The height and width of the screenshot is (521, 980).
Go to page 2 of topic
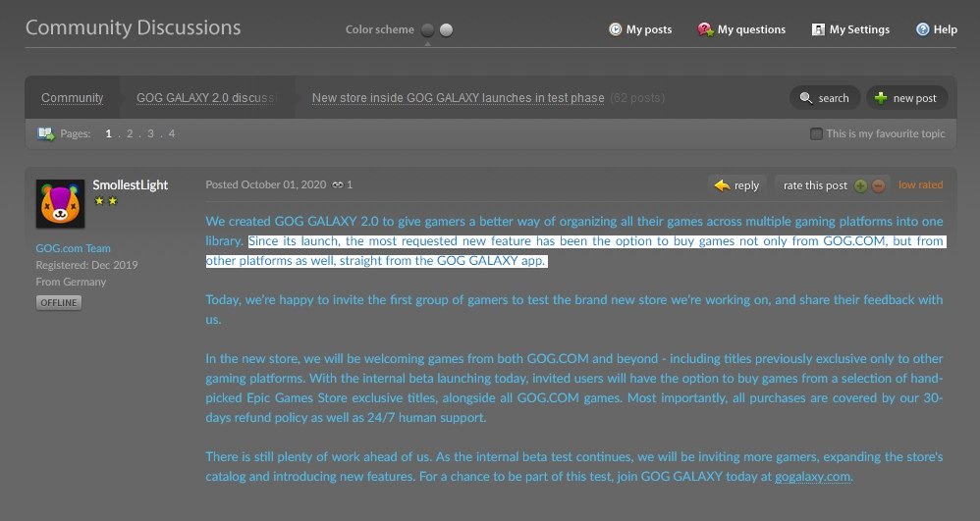coord(130,133)
